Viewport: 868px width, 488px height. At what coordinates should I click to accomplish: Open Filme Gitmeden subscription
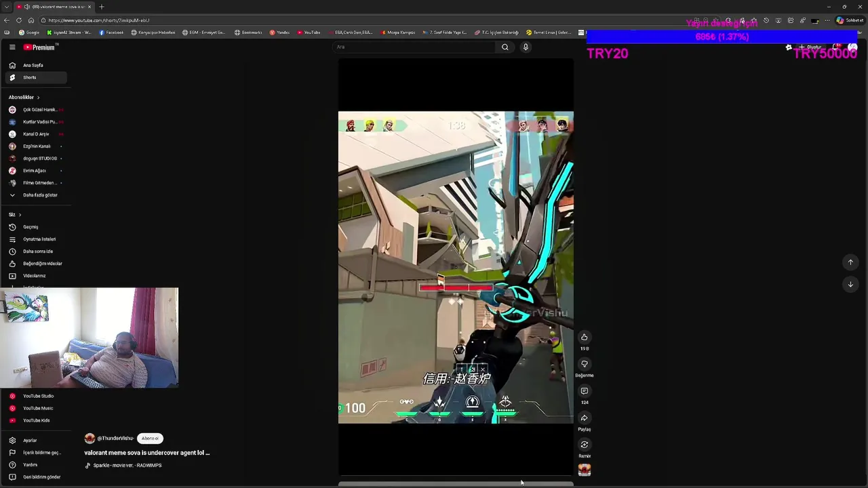point(36,183)
